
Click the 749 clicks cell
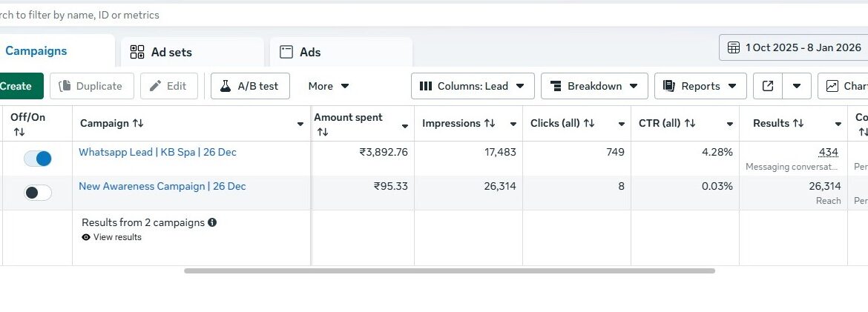tap(616, 152)
